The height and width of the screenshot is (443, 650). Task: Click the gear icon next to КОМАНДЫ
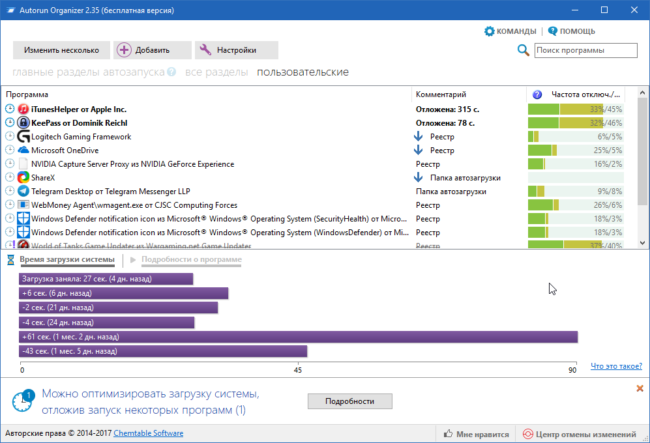pos(490,31)
